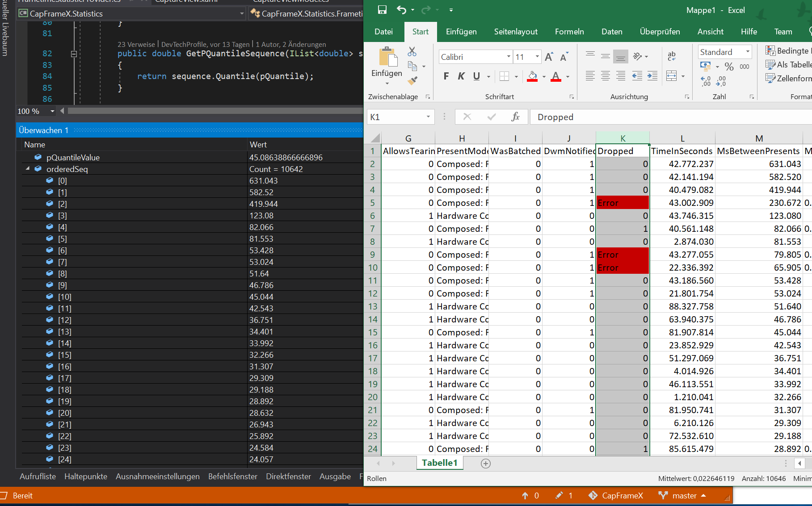The image size is (812, 506).
Task: Open fill color dropdown arrow
Action: coord(544,77)
